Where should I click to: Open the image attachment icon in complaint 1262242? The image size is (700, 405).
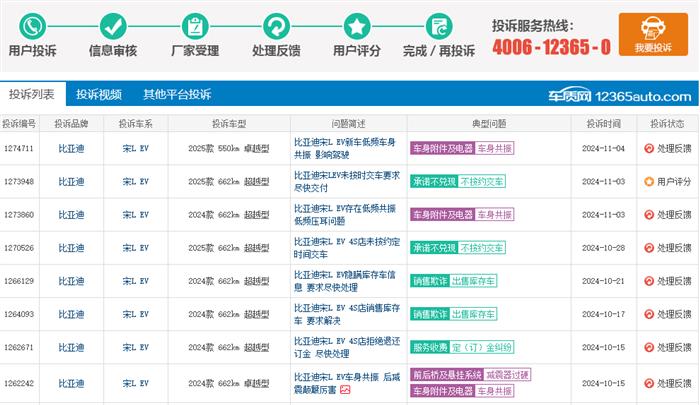click(x=345, y=390)
